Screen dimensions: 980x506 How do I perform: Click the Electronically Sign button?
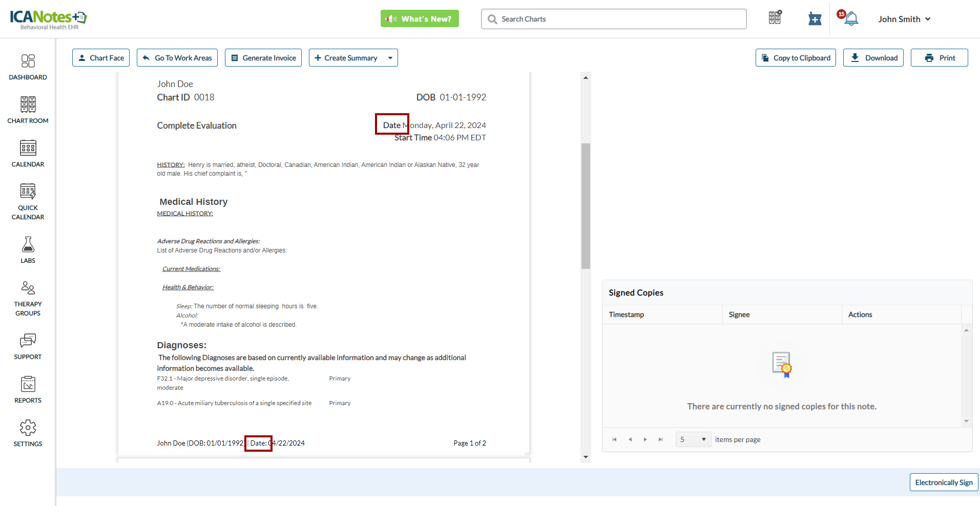944,482
